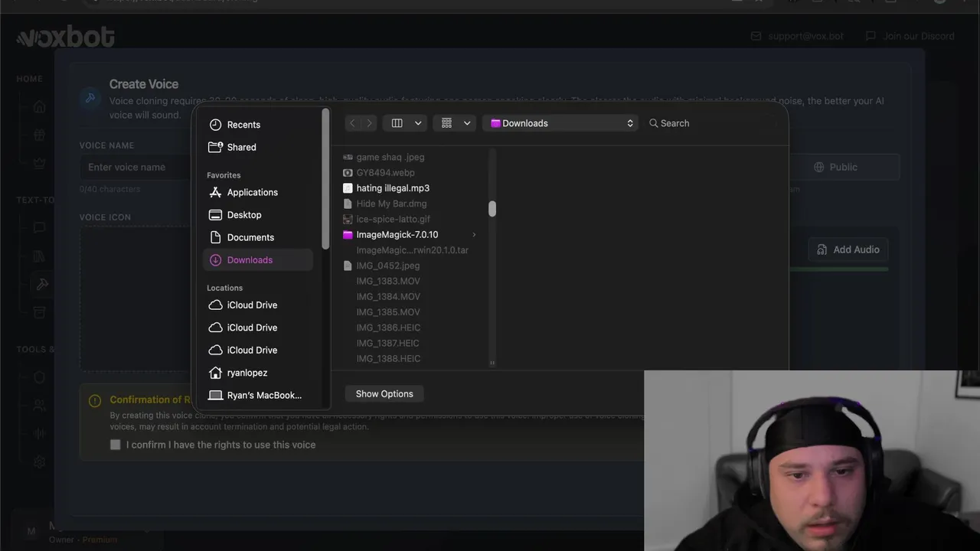Switch to column view icon
This screenshot has width=980, height=551.
click(397, 123)
